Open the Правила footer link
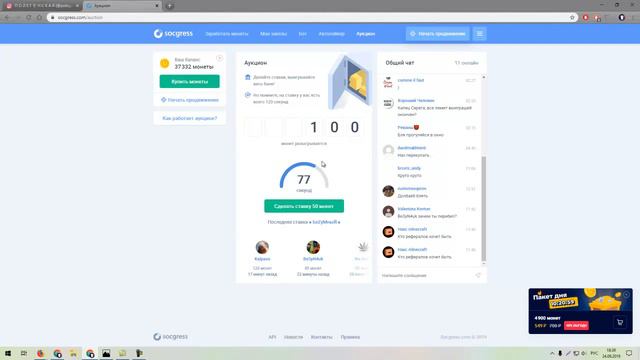This screenshot has width=640, height=360. pyautogui.click(x=350, y=337)
